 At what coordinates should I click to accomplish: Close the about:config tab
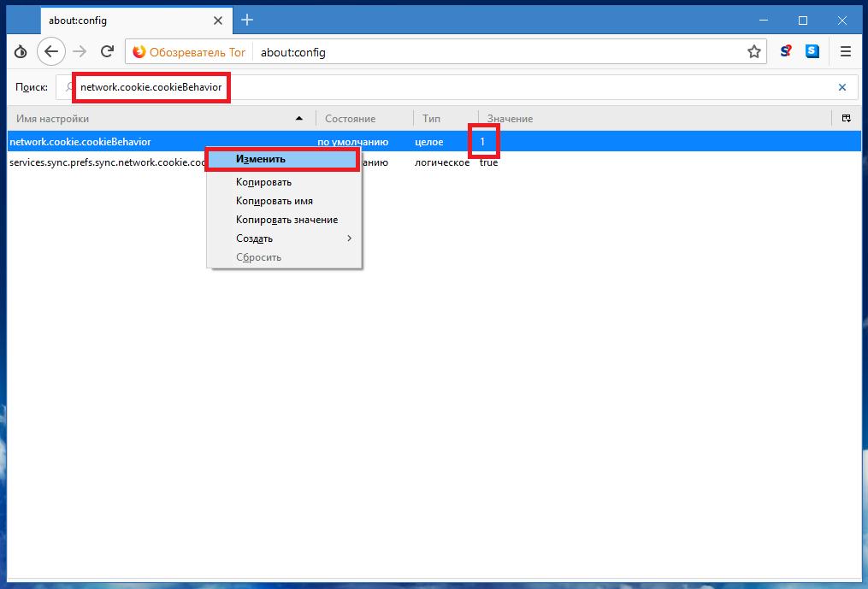pos(218,21)
